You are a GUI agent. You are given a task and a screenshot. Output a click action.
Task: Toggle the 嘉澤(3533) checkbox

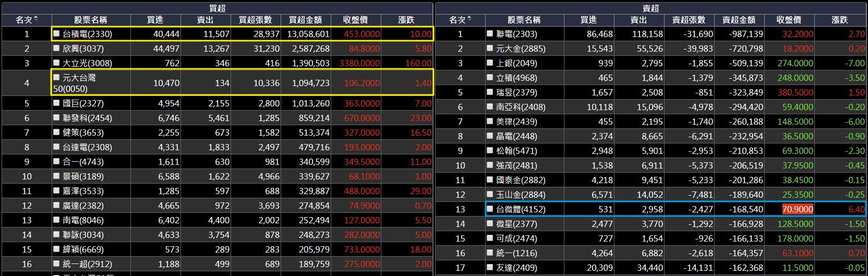pyautogui.click(x=56, y=190)
